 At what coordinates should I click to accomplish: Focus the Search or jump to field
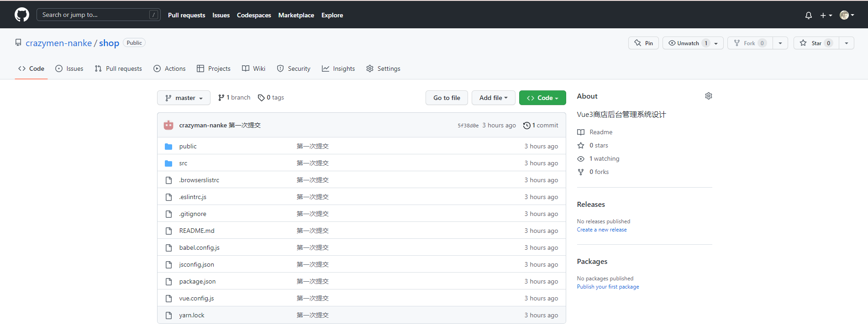(98, 15)
